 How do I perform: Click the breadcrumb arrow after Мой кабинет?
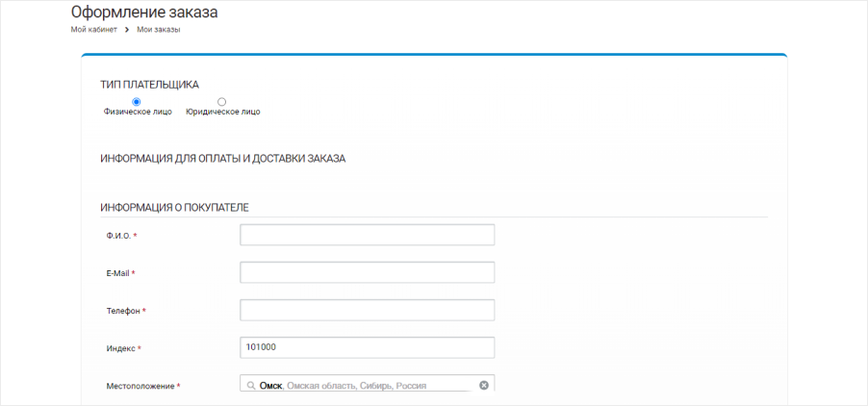[x=127, y=30]
